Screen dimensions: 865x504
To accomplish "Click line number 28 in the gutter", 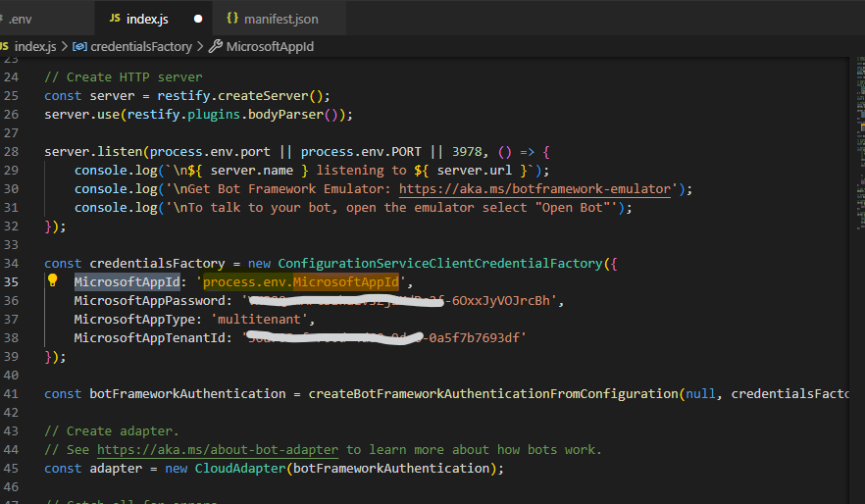I will [11, 152].
